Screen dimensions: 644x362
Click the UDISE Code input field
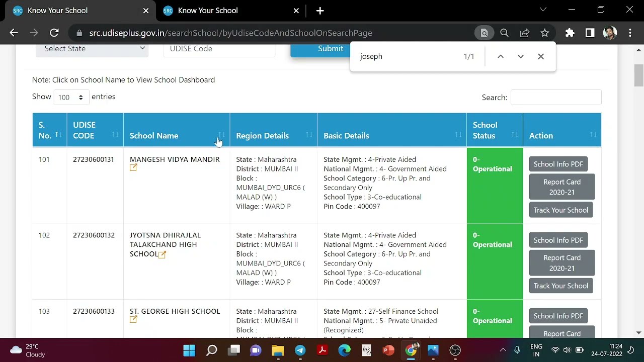219,49
